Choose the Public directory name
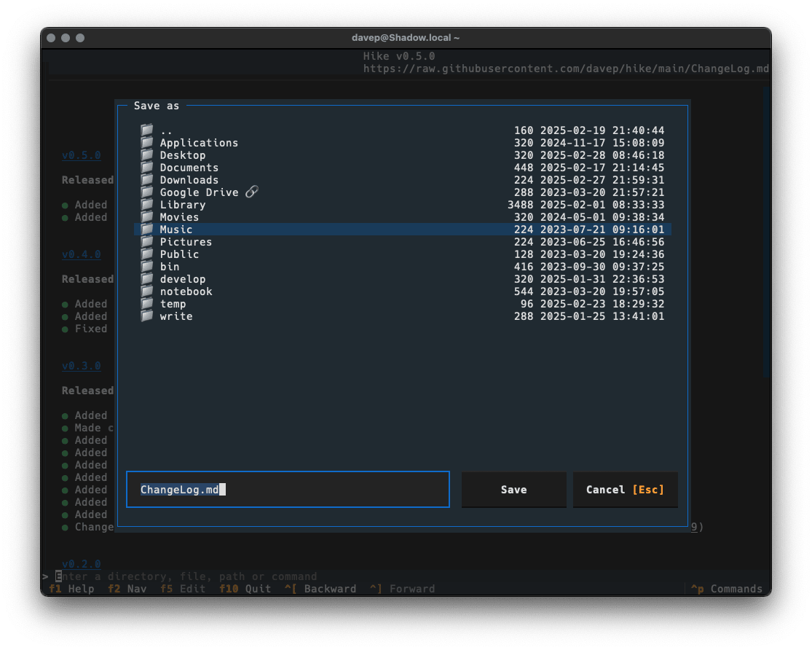 tap(179, 254)
